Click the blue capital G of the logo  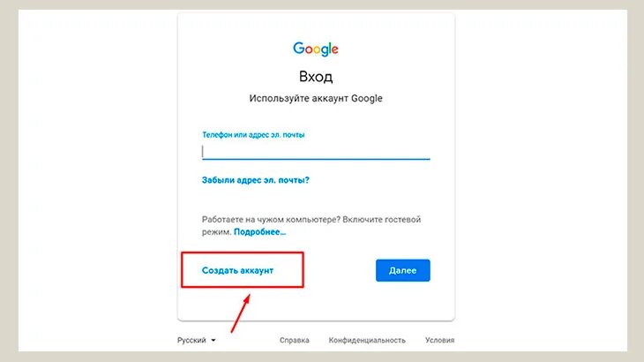[298, 48]
